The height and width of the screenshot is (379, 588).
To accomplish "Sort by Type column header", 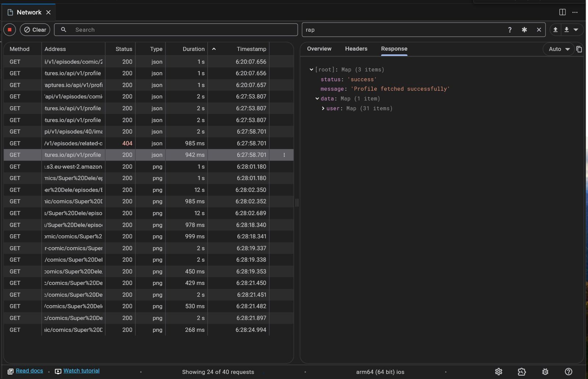I will [x=156, y=49].
